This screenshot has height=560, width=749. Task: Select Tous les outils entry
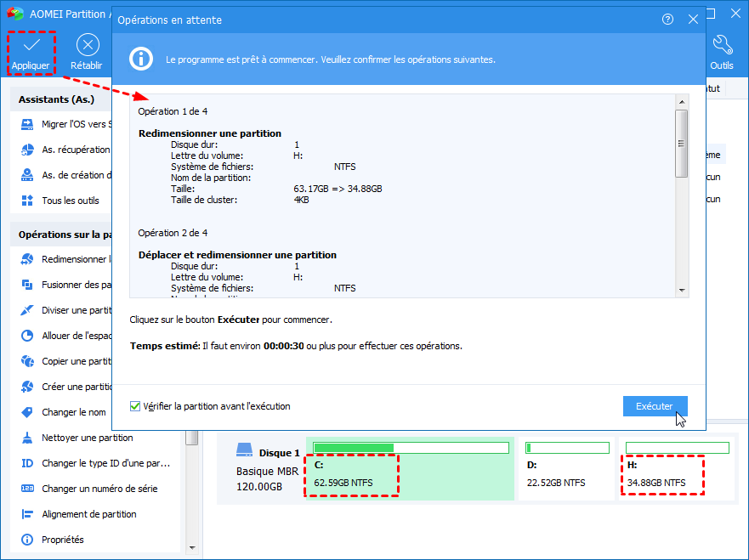tap(71, 201)
